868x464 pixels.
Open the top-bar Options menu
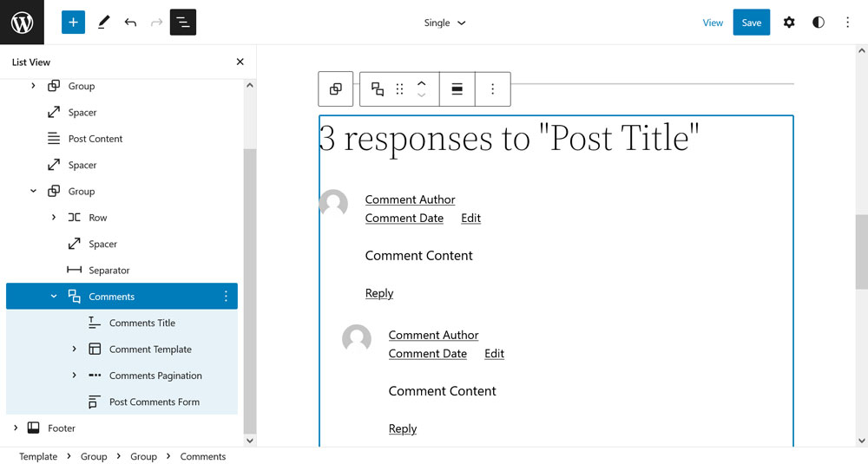847,23
